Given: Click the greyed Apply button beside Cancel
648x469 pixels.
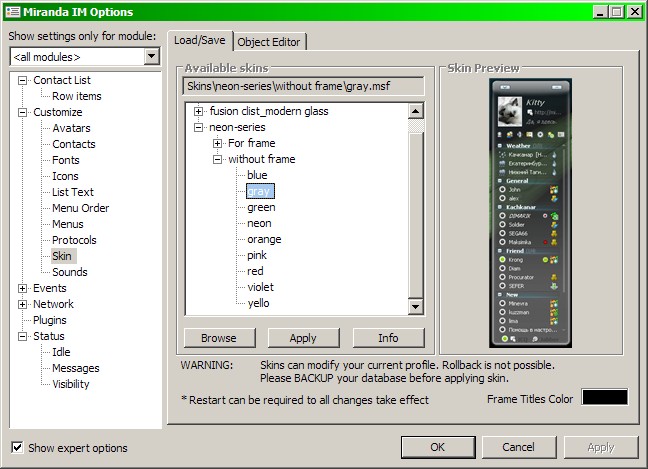Looking at the screenshot, I should [601, 447].
